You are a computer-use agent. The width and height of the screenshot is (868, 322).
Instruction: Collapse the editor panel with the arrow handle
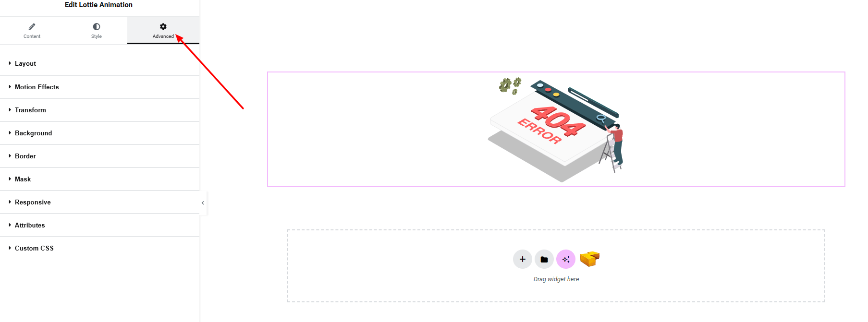pyautogui.click(x=203, y=203)
